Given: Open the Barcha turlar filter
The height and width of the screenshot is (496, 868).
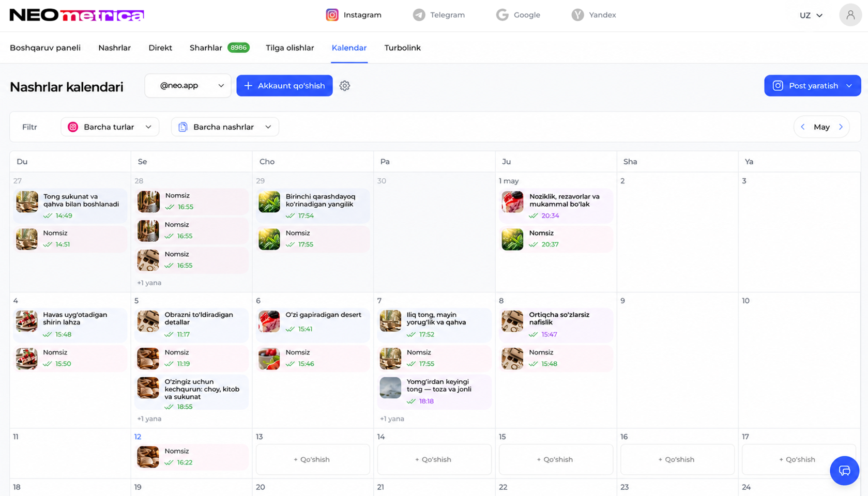Looking at the screenshot, I should click(110, 127).
